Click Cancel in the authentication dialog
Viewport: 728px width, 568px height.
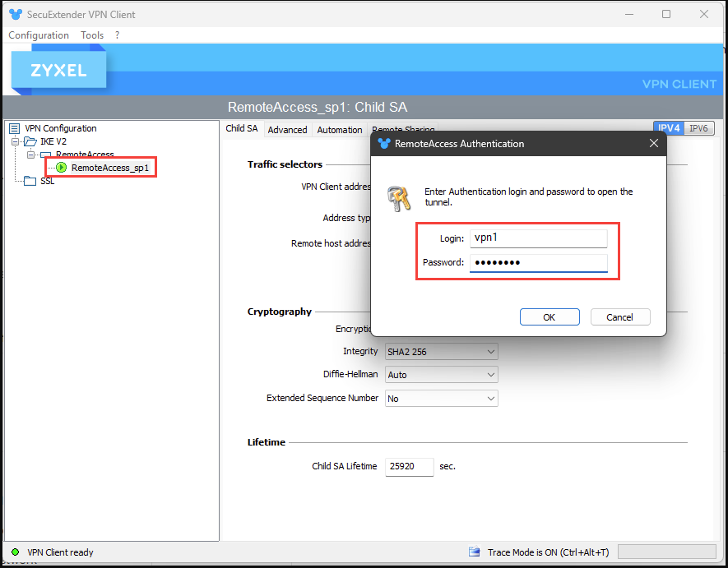619,317
